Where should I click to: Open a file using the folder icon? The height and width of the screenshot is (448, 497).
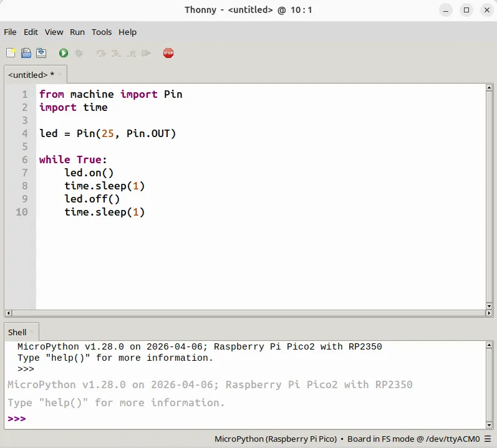click(x=26, y=53)
